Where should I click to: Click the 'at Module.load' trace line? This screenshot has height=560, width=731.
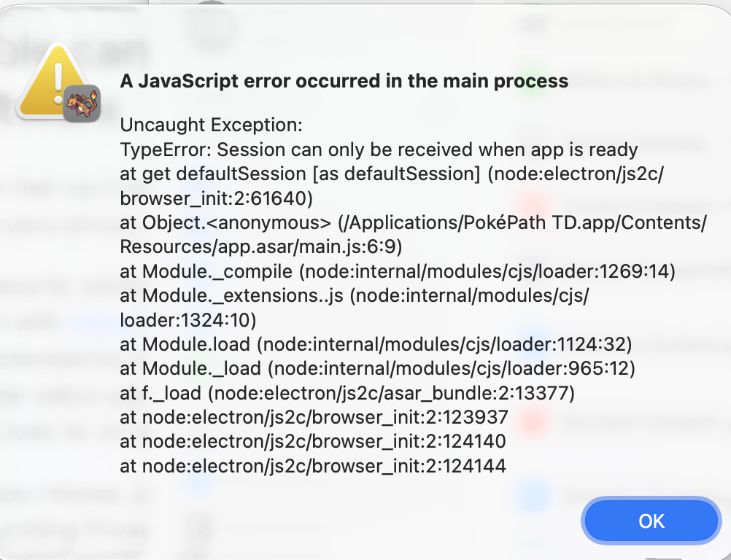pyautogui.click(x=376, y=344)
